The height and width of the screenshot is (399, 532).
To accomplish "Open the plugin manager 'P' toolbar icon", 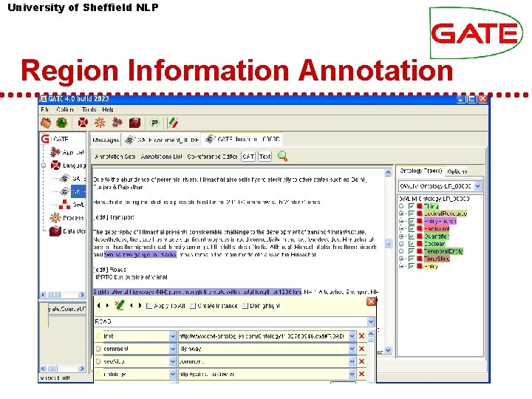I will 154,123.
